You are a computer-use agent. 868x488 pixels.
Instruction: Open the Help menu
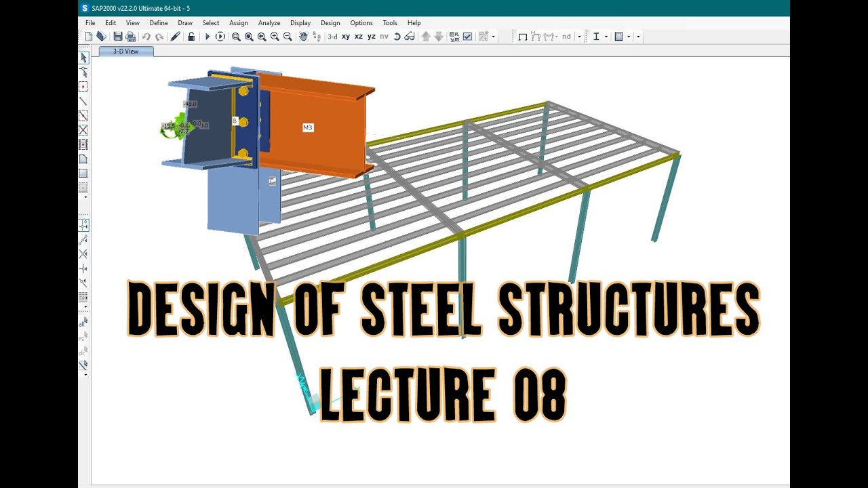[414, 23]
